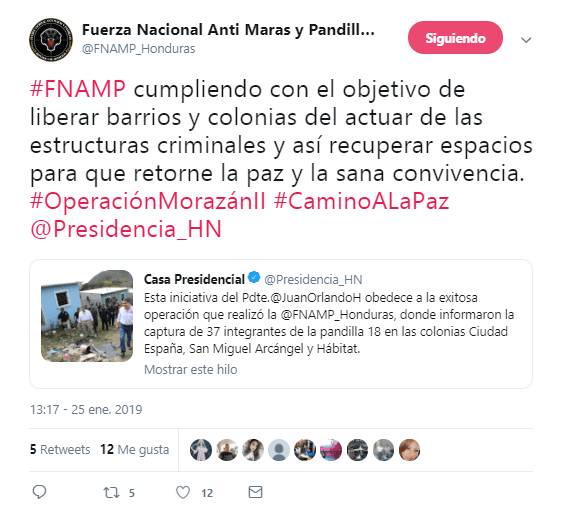Open the #FNAMP hashtag
The width and height of the screenshot is (564, 511).
click(x=78, y=89)
